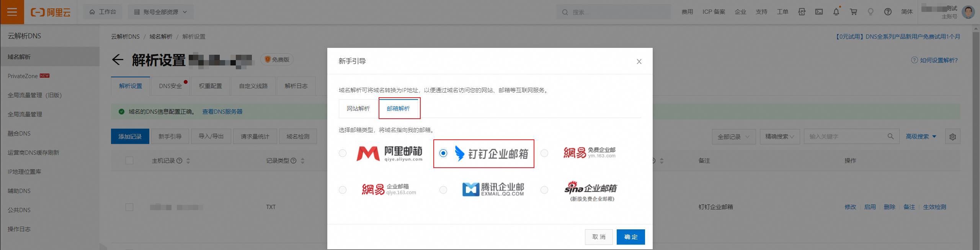The image size is (980, 250).
Task: Switch to the 解析日志 tab
Action: (296, 86)
